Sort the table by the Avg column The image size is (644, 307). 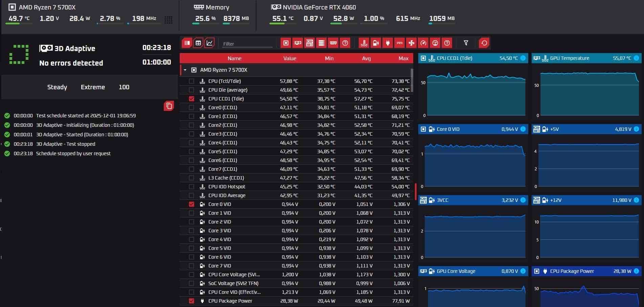(366, 58)
